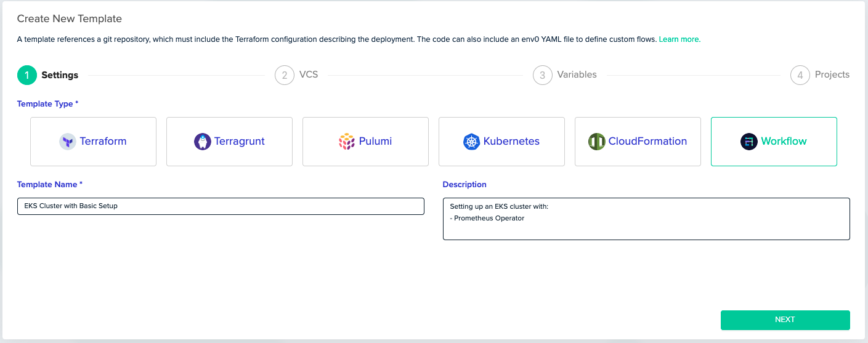Click the Pulumi card label text

coord(376,142)
